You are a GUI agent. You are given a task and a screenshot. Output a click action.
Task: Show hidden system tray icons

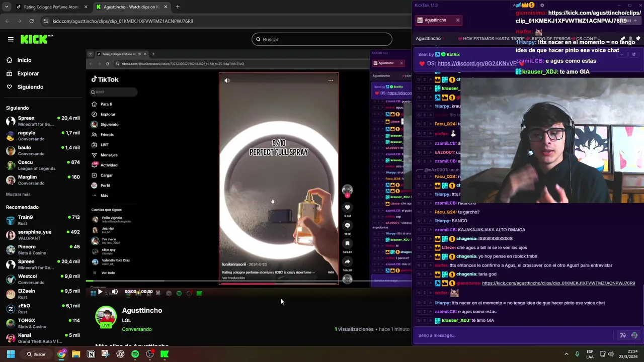tap(566, 354)
